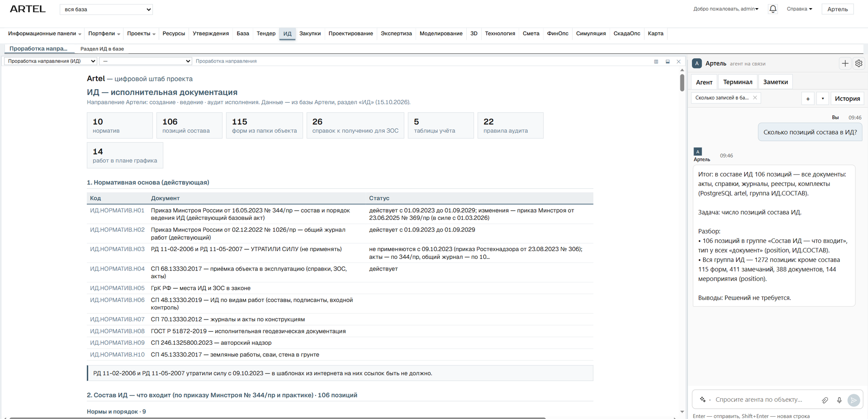Open the 'вся база' database dropdown
The height and width of the screenshot is (419, 868).
[106, 10]
